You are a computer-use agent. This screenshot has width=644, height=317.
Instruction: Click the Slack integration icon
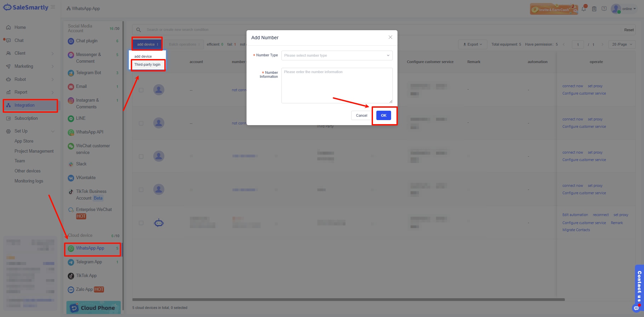click(x=71, y=164)
